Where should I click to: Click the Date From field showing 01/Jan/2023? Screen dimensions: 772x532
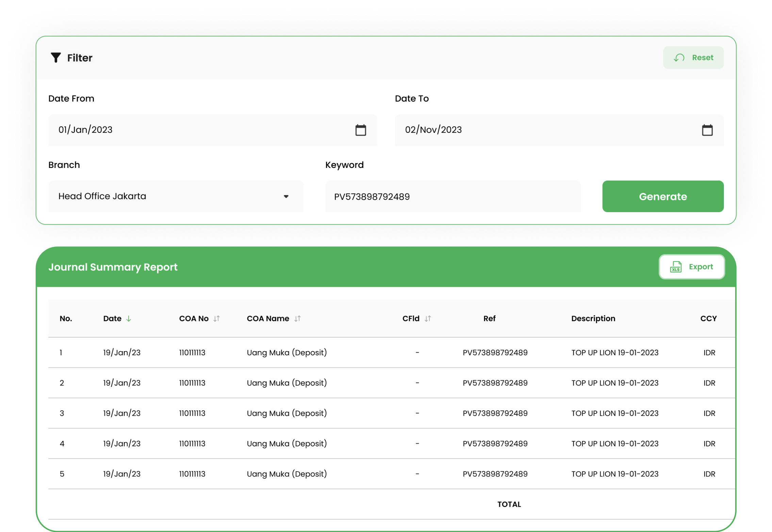click(x=212, y=130)
